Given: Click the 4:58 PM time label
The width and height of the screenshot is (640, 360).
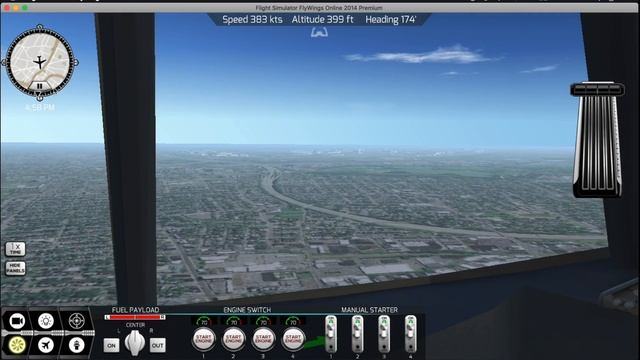Looking at the screenshot, I should pos(40,108).
